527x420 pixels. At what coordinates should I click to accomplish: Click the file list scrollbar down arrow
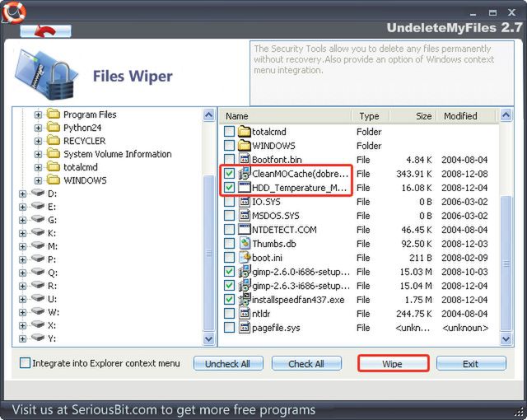pyautogui.click(x=506, y=338)
